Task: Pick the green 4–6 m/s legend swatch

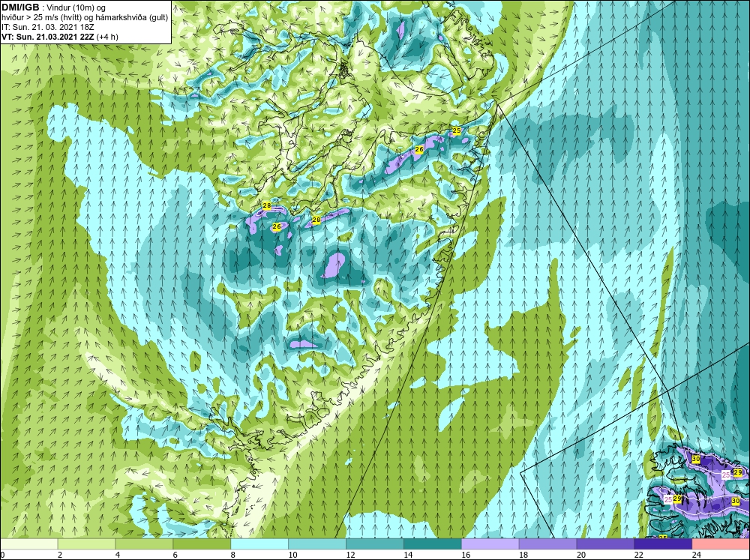Action: 144,544
